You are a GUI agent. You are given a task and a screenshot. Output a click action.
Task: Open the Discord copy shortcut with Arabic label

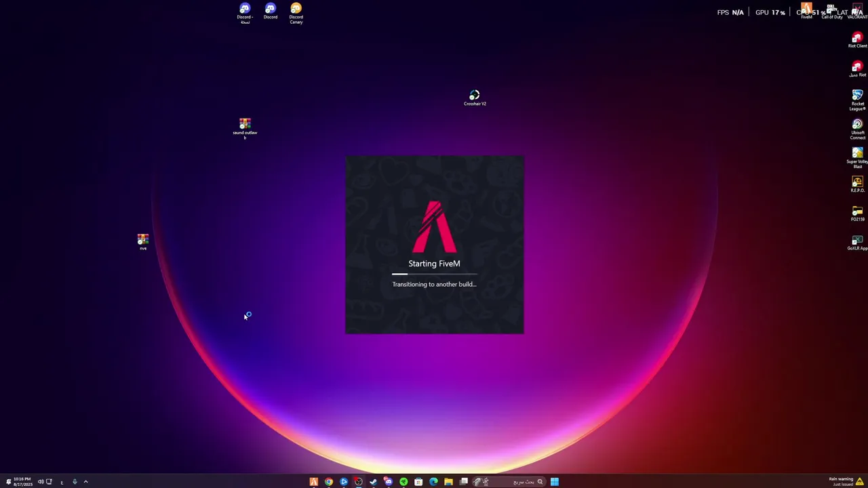[245, 13]
